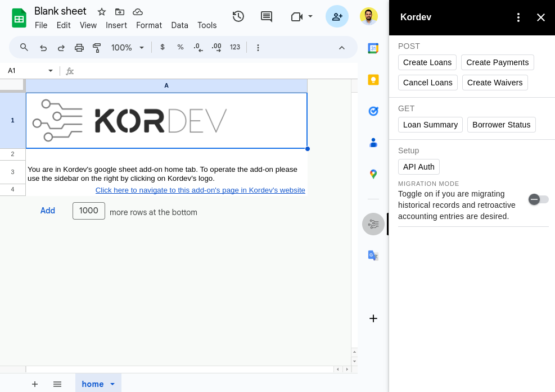
Task: Activate the paint format tool
Action: pos(97,48)
